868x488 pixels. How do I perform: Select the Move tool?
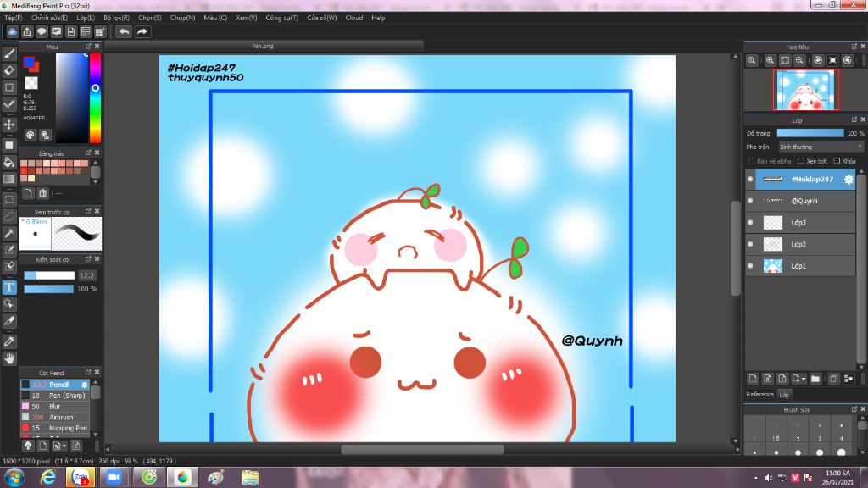point(8,125)
